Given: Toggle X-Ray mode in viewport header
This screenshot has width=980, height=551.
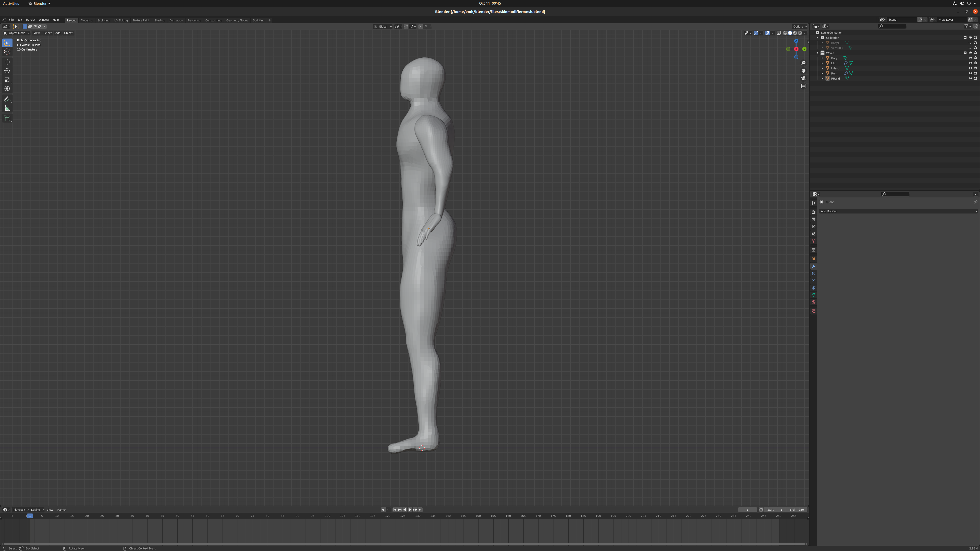Looking at the screenshot, I should coord(779,33).
